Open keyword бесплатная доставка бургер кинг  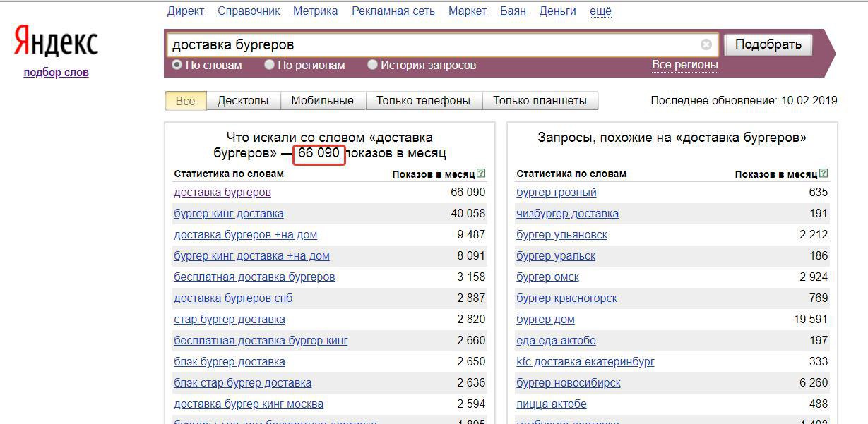coord(261,340)
